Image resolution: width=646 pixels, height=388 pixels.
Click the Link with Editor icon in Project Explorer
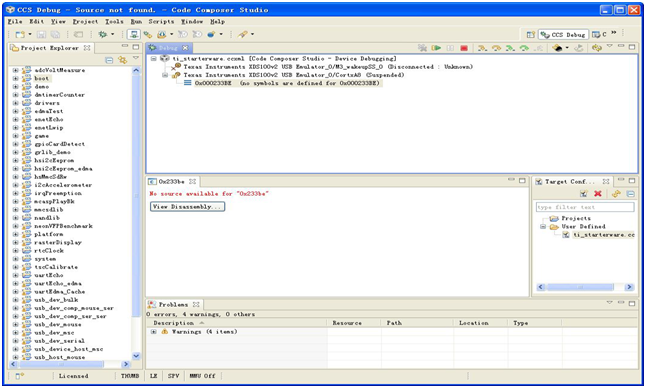point(123,60)
